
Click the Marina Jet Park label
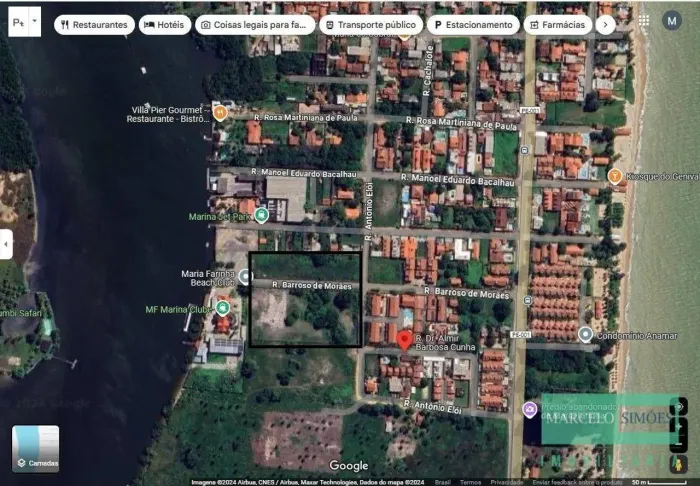(221, 217)
